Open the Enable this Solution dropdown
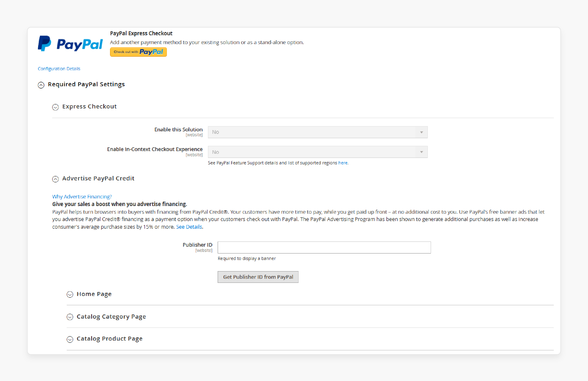This screenshot has width=588, height=381. pos(318,132)
